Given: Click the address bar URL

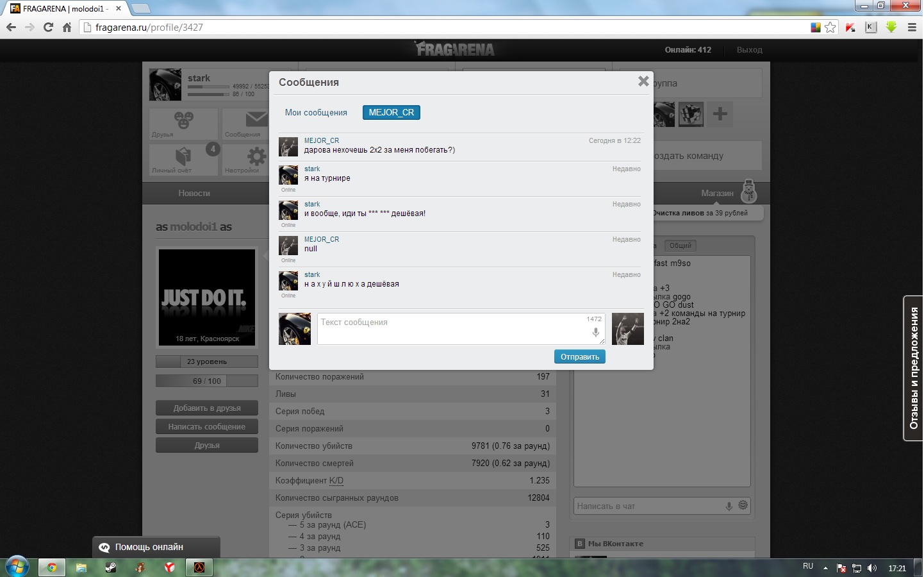Looking at the screenshot, I should pyautogui.click(x=149, y=27).
